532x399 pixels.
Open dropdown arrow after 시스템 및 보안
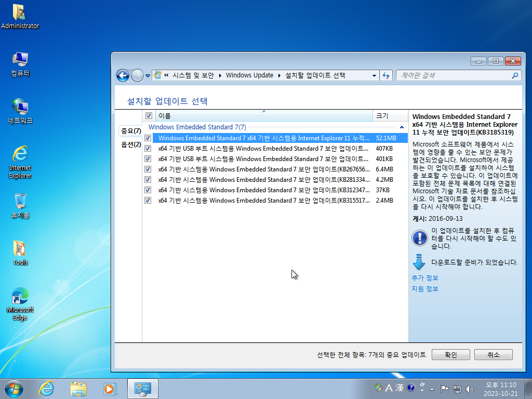pyautogui.click(x=220, y=75)
